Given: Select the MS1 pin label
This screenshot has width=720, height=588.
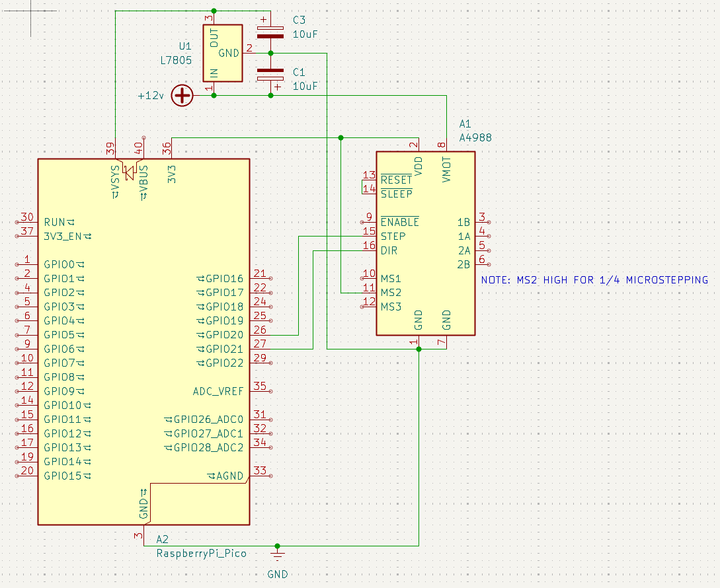Looking at the screenshot, I should pos(391,279).
